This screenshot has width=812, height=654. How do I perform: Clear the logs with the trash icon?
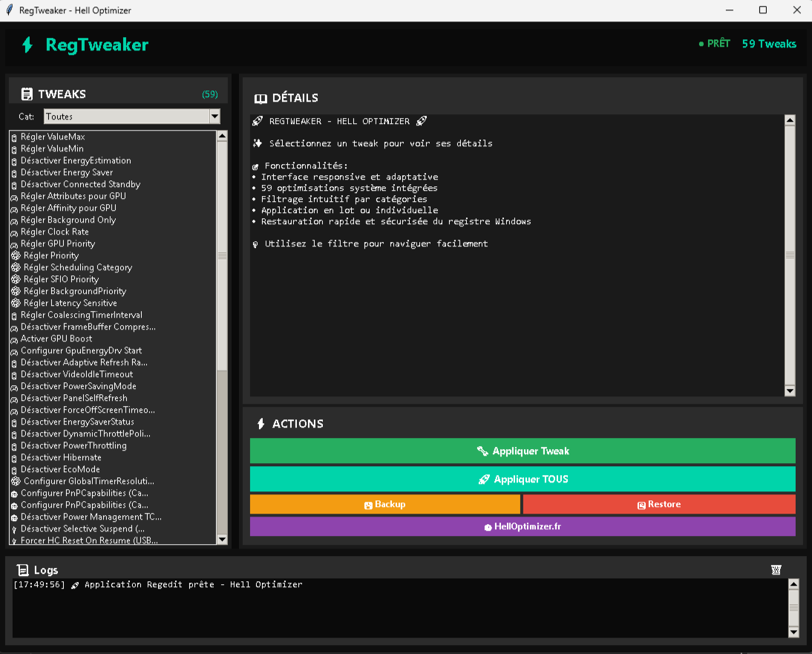776,569
